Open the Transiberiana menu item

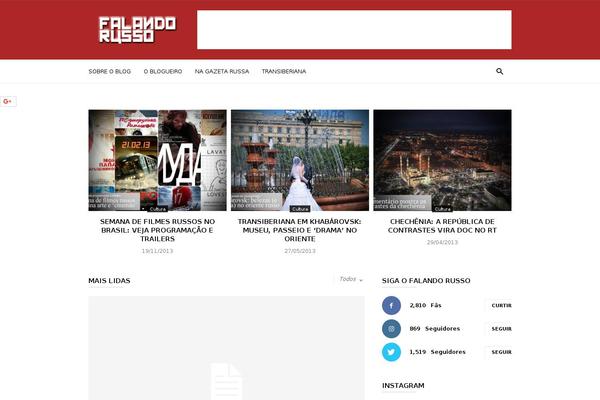(x=284, y=72)
